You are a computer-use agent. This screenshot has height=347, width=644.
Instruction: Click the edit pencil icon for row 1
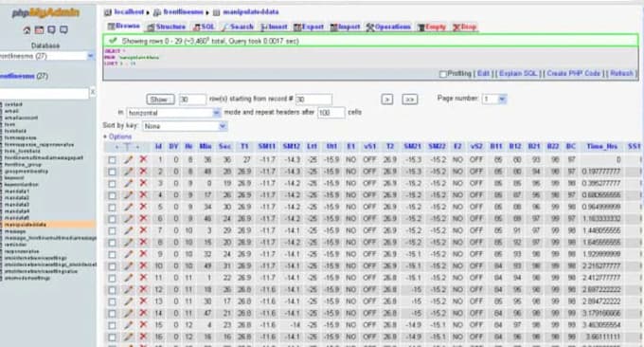pos(129,159)
